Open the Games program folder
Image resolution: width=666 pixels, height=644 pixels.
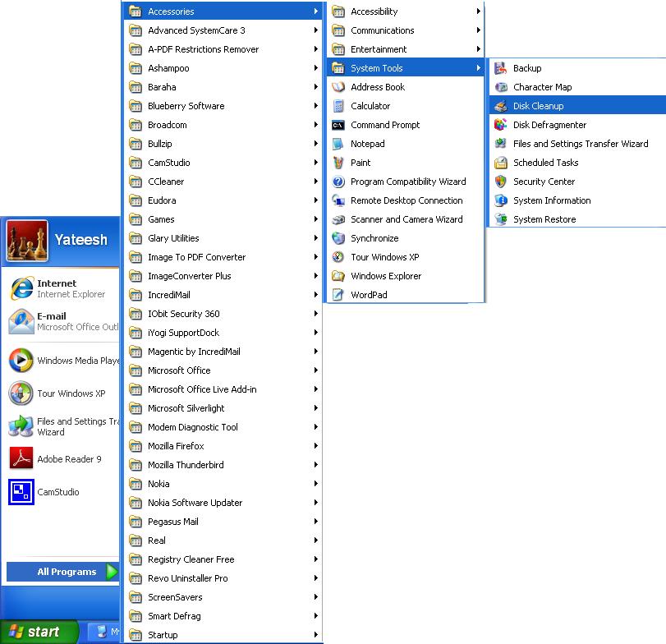tap(223, 219)
